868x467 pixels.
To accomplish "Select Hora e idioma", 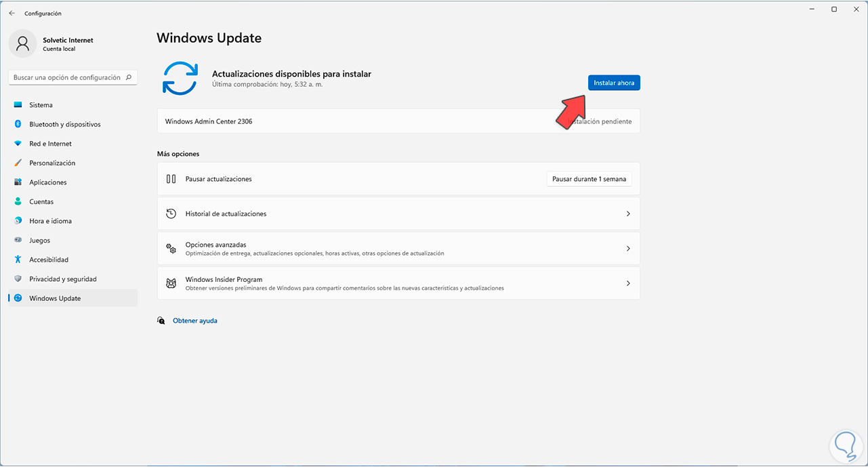I will [73, 221].
